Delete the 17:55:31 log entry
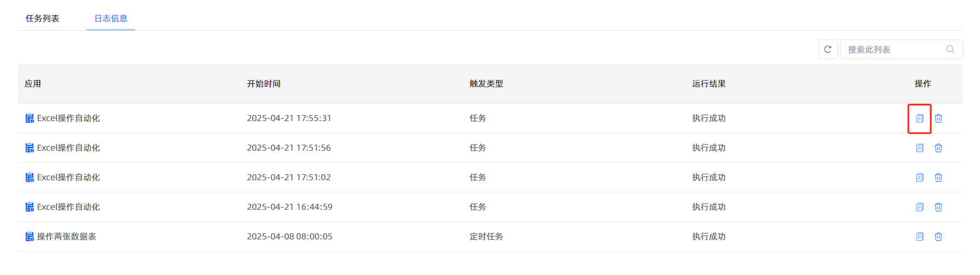This screenshot has height=275, width=980. pyautogui.click(x=938, y=118)
